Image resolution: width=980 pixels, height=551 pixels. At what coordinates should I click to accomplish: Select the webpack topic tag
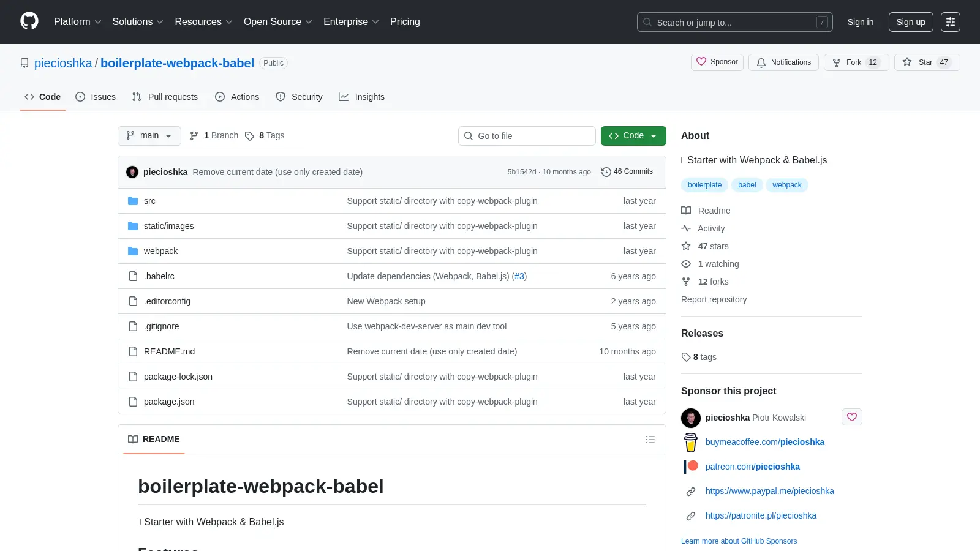[x=787, y=185]
